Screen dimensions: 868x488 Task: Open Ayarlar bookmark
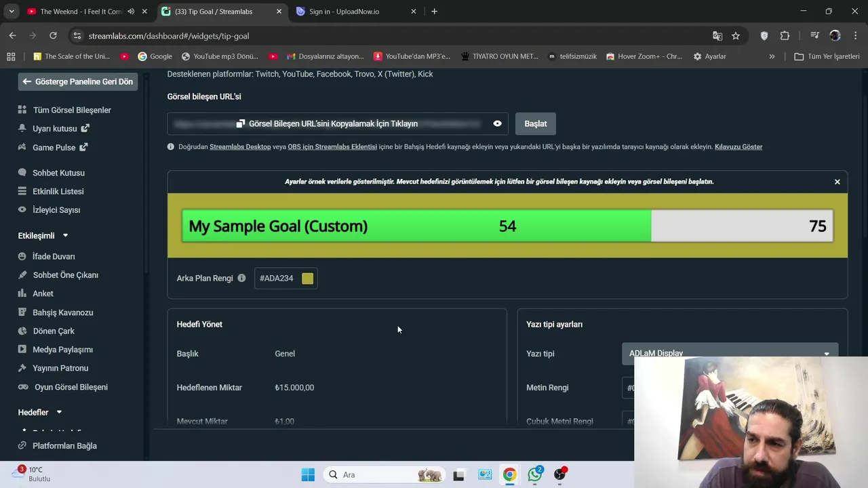pos(709,56)
